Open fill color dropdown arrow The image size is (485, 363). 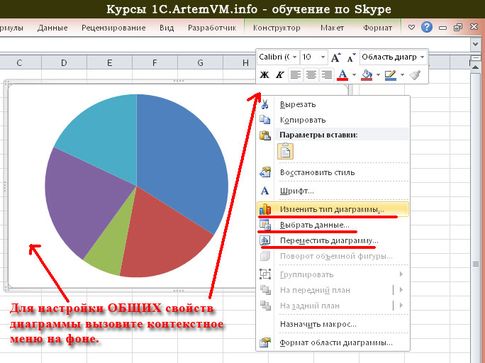tap(378, 75)
